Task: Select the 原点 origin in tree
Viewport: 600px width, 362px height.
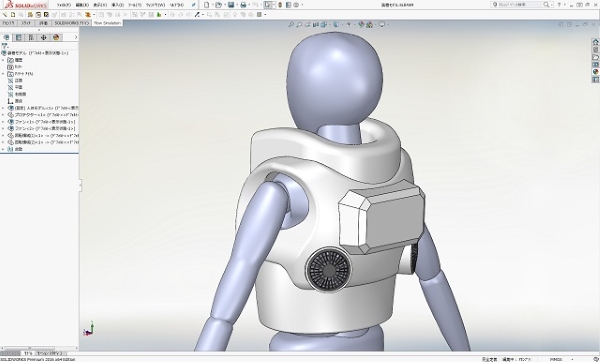Action: (x=19, y=101)
